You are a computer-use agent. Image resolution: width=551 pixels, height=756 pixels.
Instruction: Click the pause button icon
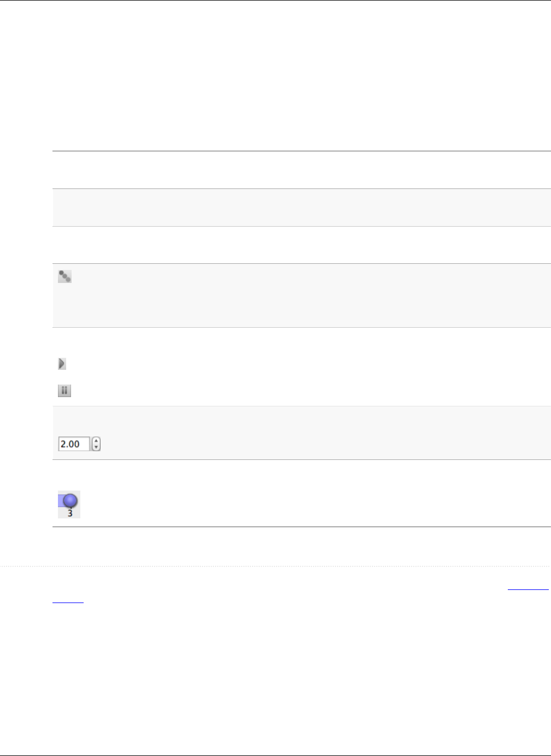click(x=65, y=391)
